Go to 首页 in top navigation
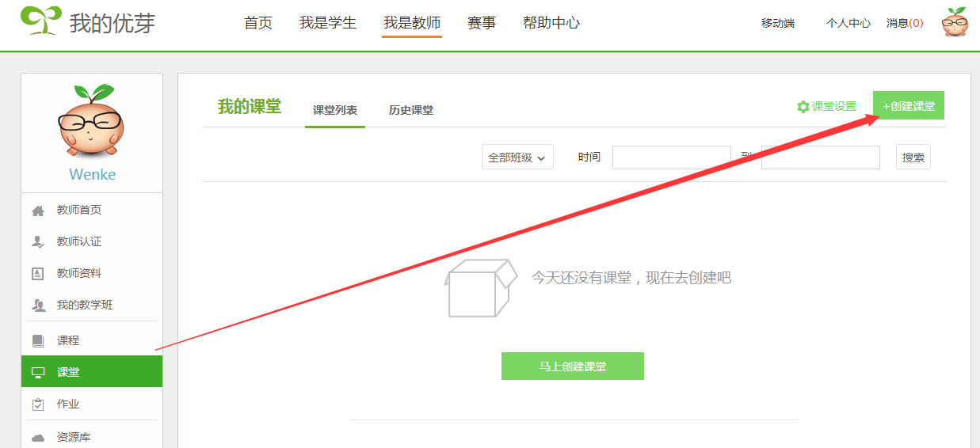 (258, 23)
